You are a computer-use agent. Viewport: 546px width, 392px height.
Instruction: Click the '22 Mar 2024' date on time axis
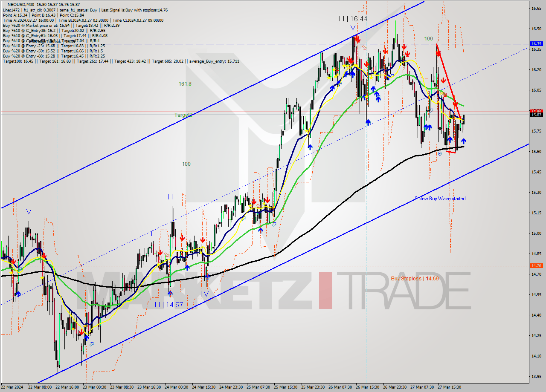[x=13, y=387]
